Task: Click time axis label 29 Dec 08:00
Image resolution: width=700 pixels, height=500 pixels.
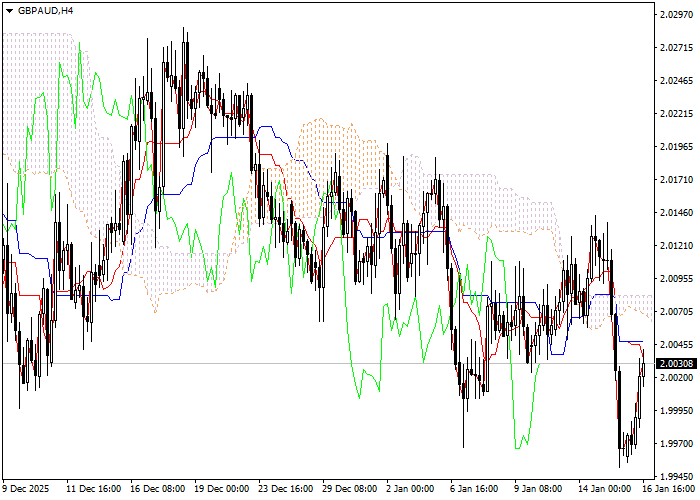Action: point(350,489)
